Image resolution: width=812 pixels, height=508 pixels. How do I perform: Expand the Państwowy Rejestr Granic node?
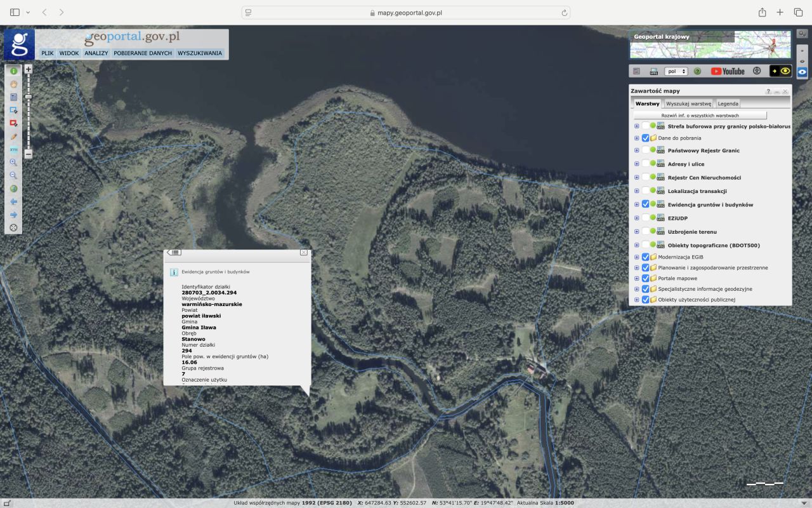click(636, 150)
